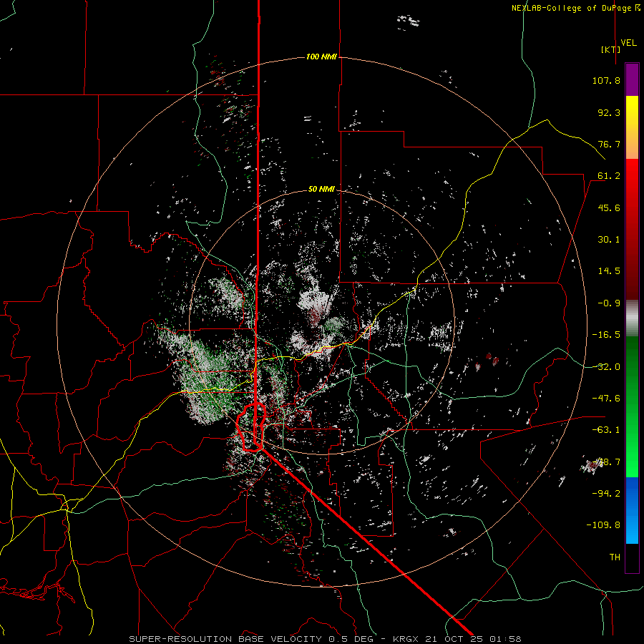Click the 50 NMI range ring label
The height and width of the screenshot is (644, 644).
[321, 189]
